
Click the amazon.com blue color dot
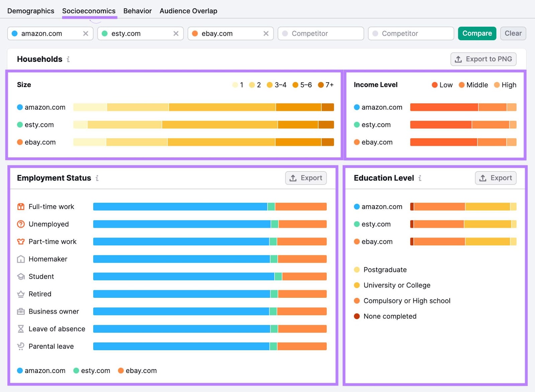(x=14, y=33)
